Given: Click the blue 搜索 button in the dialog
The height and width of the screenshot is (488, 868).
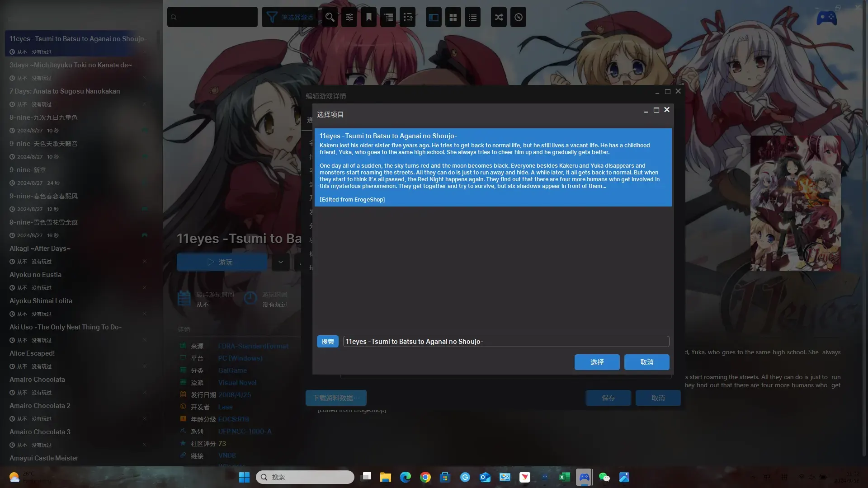Looking at the screenshot, I should coord(328,342).
